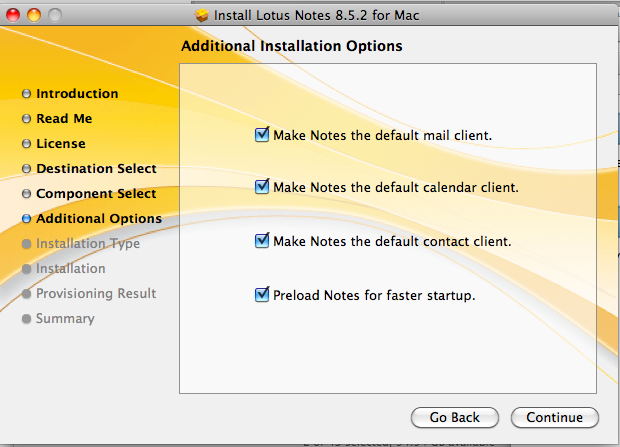The image size is (620, 447).
Task: Click the Read Me step bullet icon
Action: 26,119
